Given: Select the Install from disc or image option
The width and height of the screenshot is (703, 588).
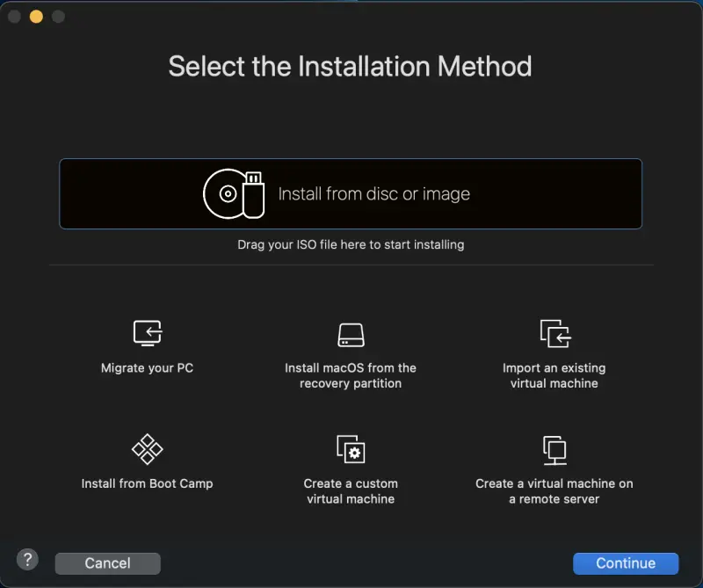Looking at the screenshot, I should [x=350, y=193].
